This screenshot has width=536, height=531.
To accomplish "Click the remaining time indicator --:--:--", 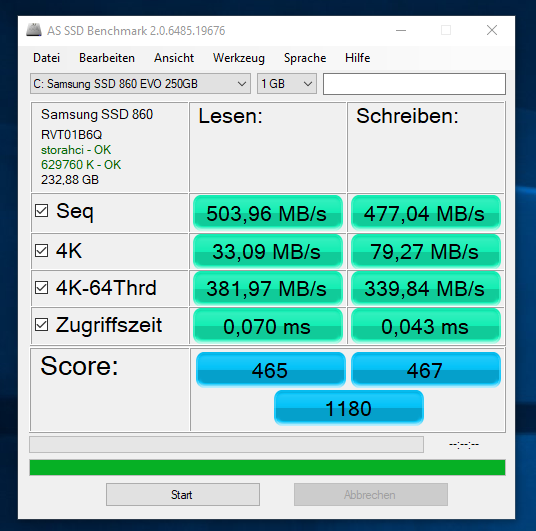I will 464,444.
